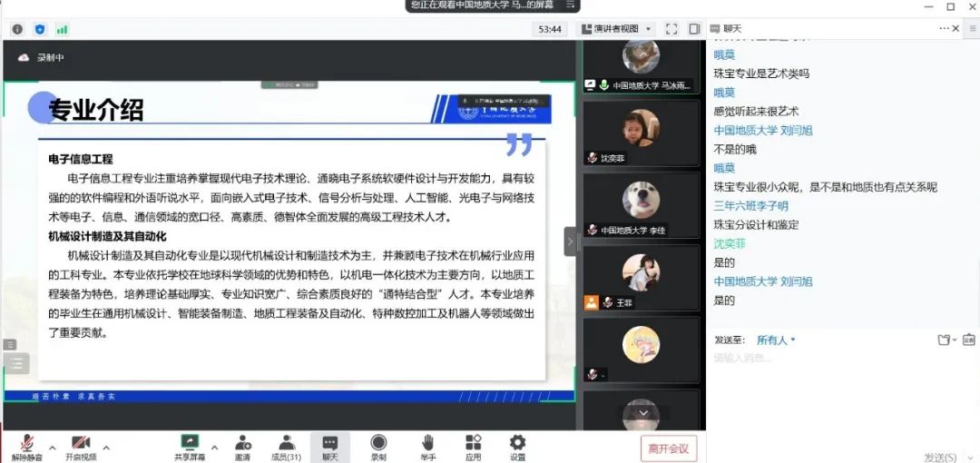Screen dimensions: 980x463
Task: Expand the 演讲者视图 view dropdown
Action: tap(617, 29)
